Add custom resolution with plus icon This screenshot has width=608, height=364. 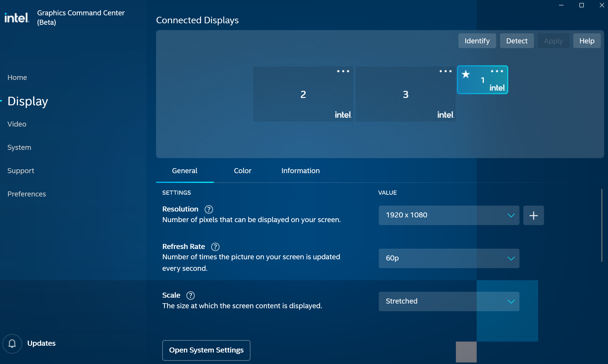click(x=533, y=215)
